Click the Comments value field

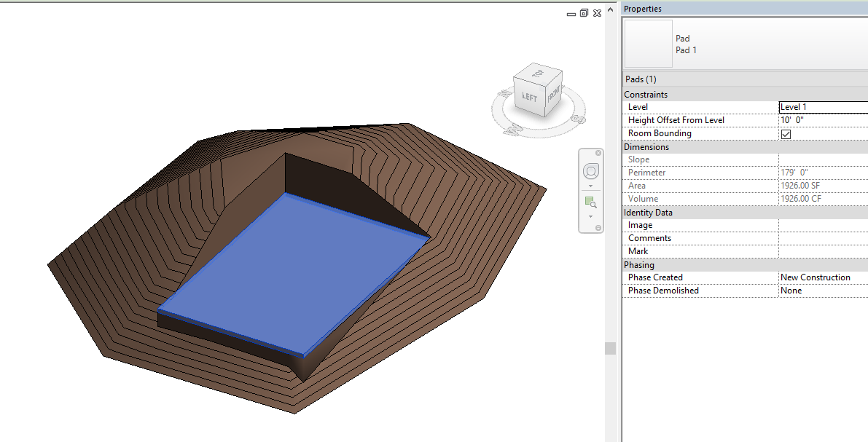click(823, 238)
